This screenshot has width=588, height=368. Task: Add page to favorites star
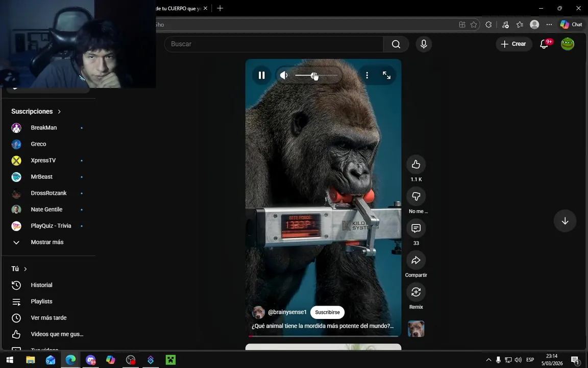point(474,25)
